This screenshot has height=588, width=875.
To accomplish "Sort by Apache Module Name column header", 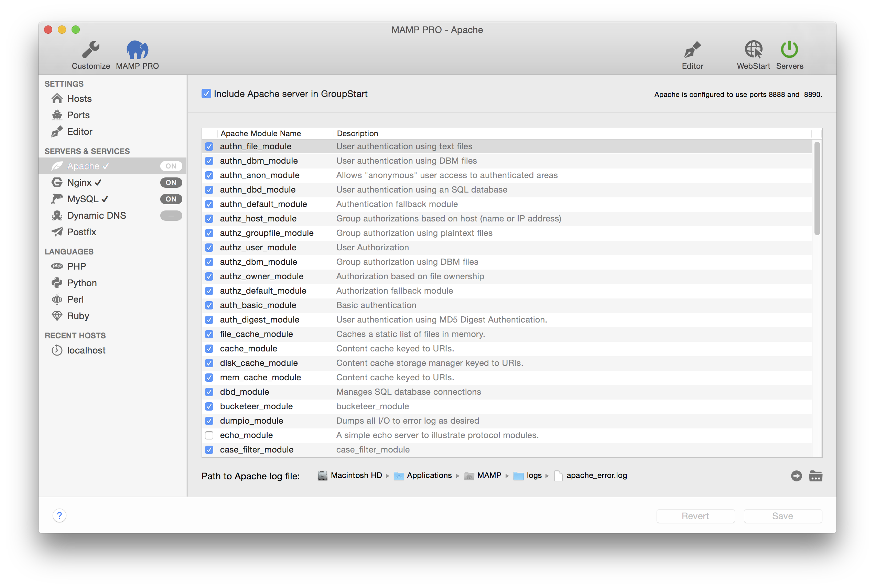I will coord(275,133).
